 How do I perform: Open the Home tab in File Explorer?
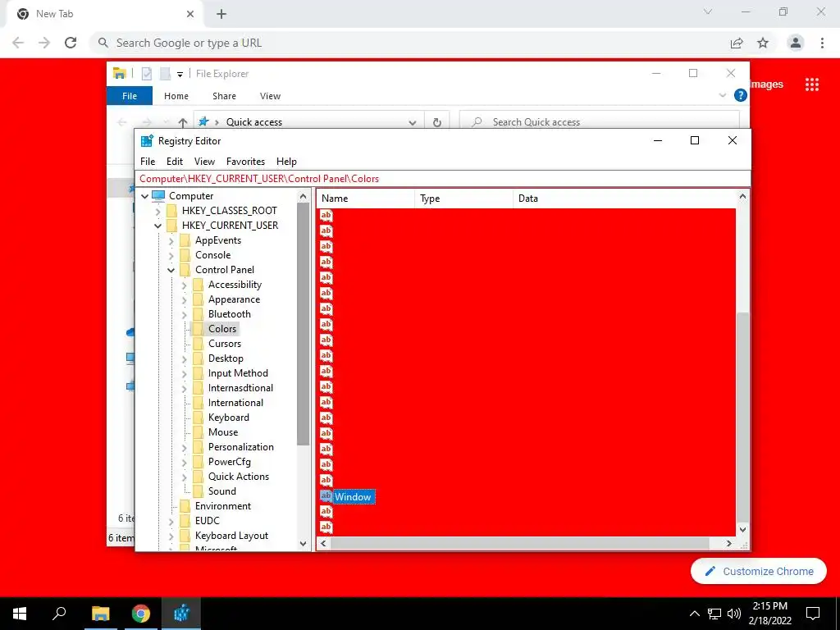coord(176,96)
